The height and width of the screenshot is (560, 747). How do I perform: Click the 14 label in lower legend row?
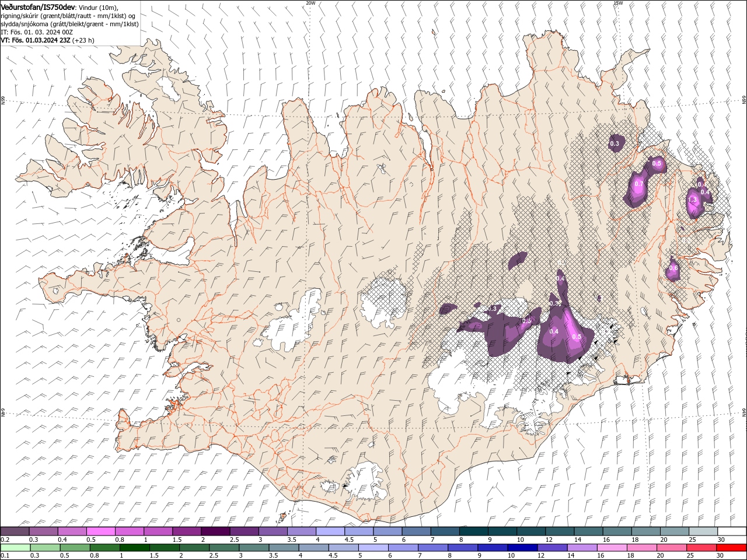coord(571,555)
